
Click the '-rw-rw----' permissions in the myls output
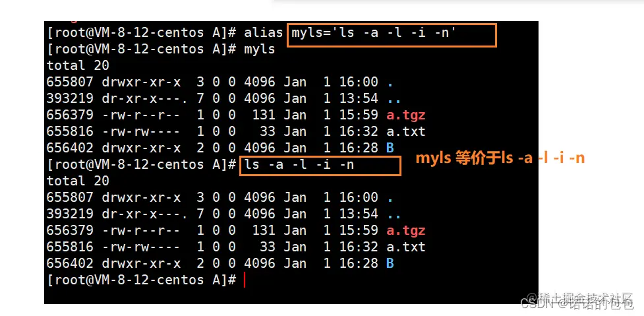point(141,131)
